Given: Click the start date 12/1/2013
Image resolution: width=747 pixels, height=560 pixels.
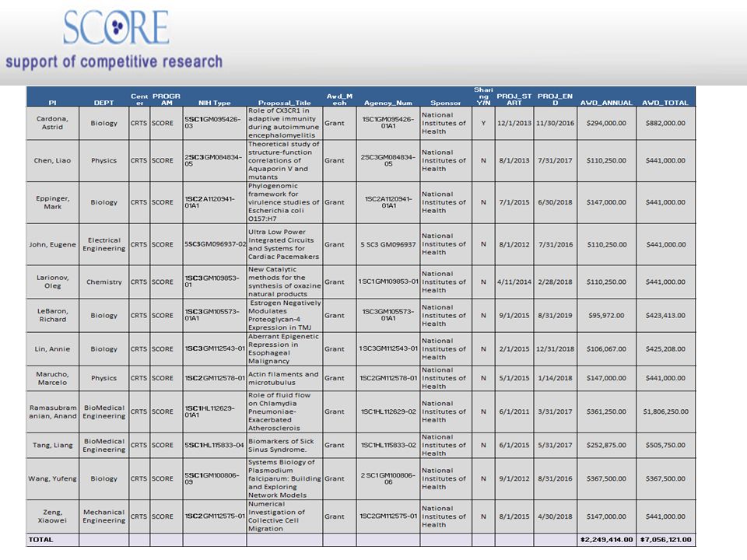Looking at the screenshot, I should 514,123.
